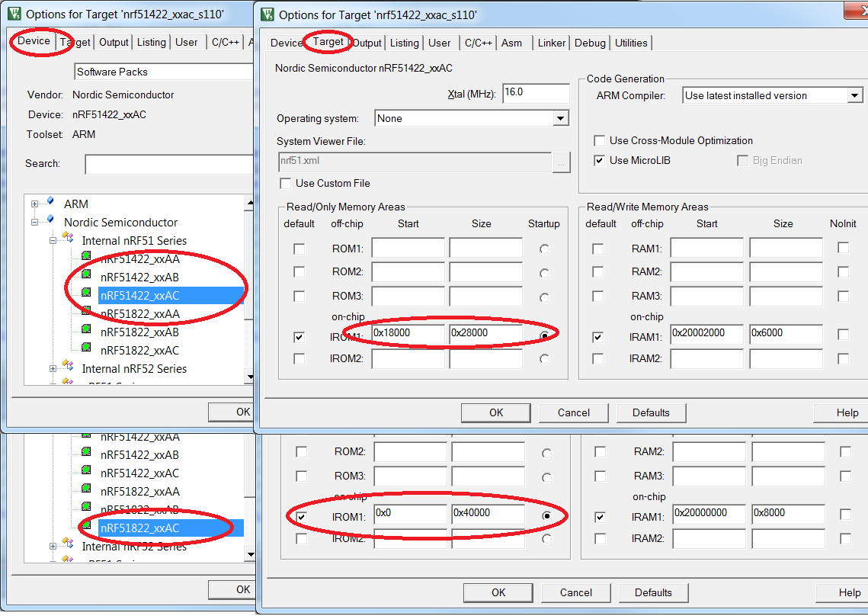Click the IROM1 Size field showing 0x28000
Screen dimensions: 868x616
coord(486,334)
